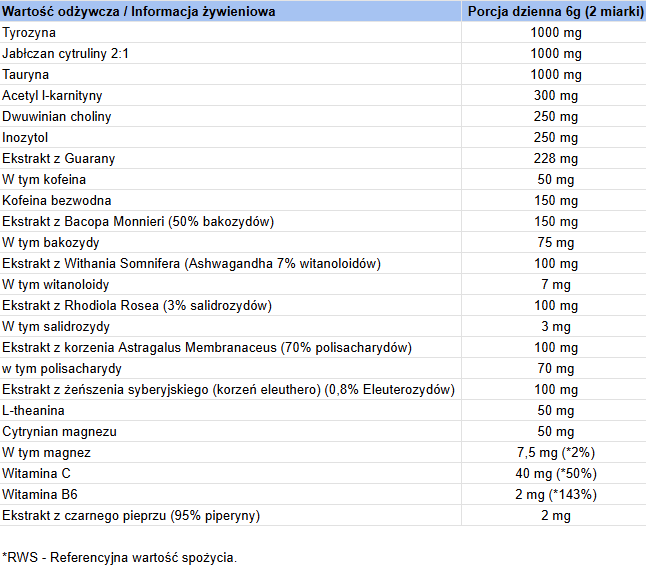This screenshot has height=566, width=646.
Task: Click the '3 mg' value
Action: click(556, 327)
